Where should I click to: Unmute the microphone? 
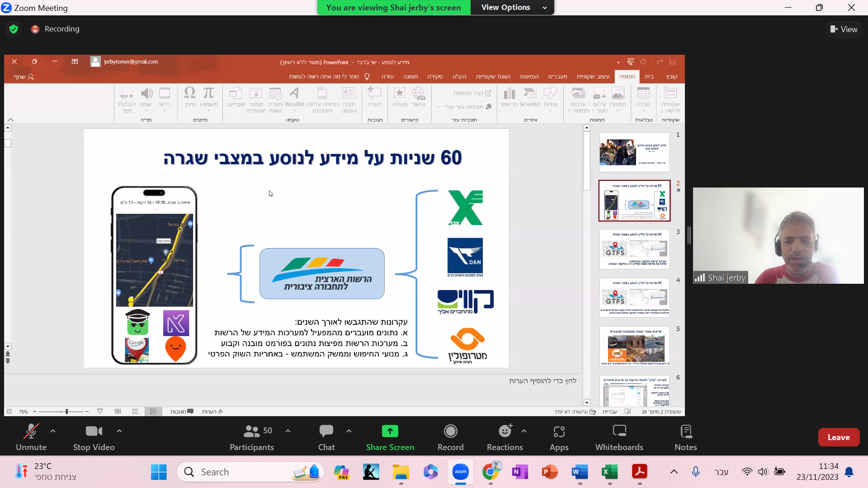31,432
